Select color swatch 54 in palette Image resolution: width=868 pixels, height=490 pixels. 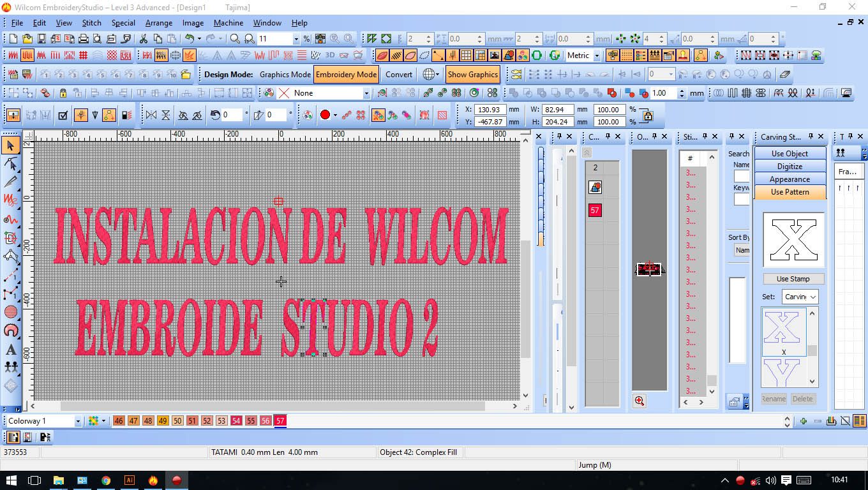[236, 421]
